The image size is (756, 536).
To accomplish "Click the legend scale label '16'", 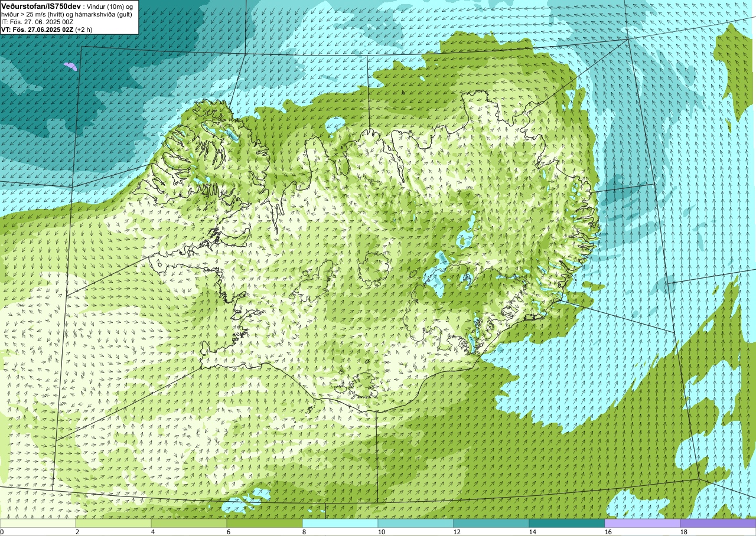I will click(608, 532).
